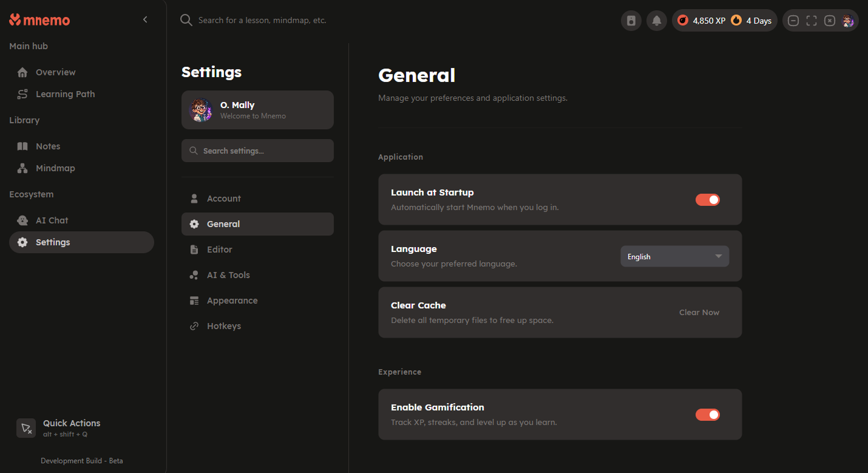Click the XP bomb icon
The image size is (868, 473).
click(x=683, y=21)
